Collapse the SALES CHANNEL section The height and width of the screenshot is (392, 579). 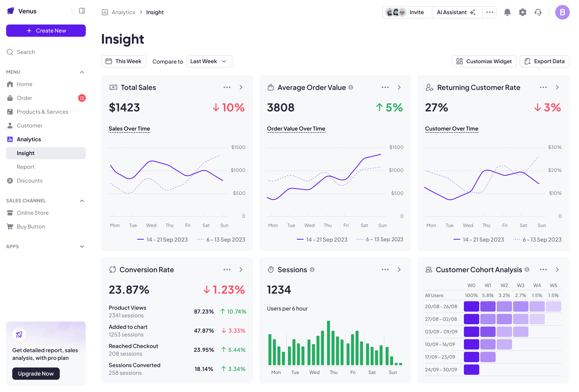(x=82, y=201)
